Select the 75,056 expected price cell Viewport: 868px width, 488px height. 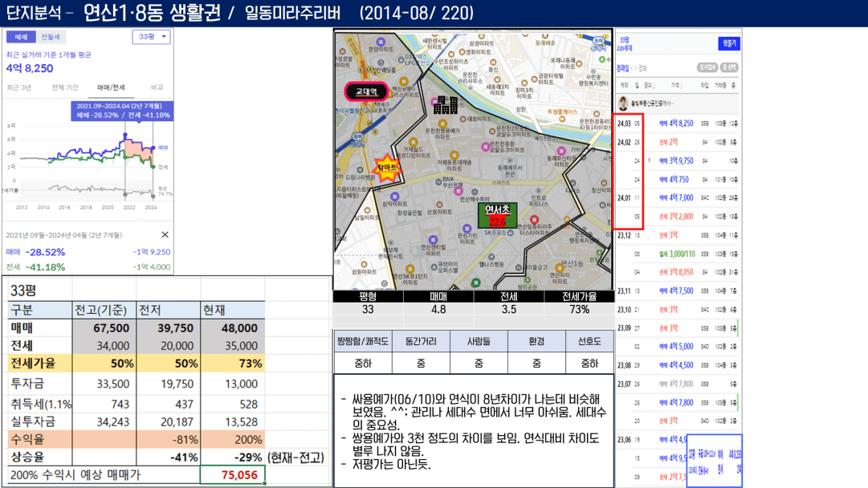point(233,474)
